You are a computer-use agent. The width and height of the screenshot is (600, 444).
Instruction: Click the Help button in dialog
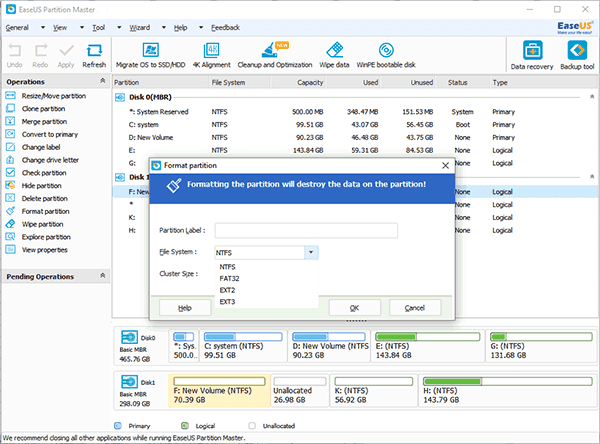pyautogui.click(x=185, y=308)
